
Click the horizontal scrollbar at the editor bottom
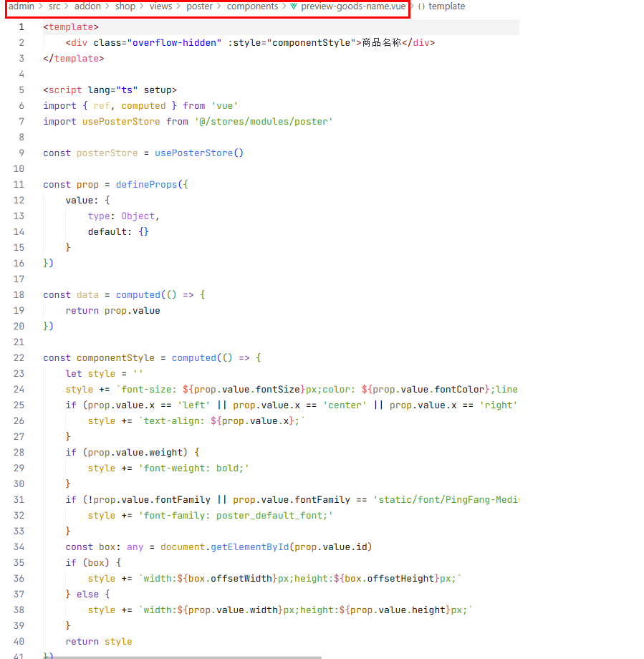(183, 658)
